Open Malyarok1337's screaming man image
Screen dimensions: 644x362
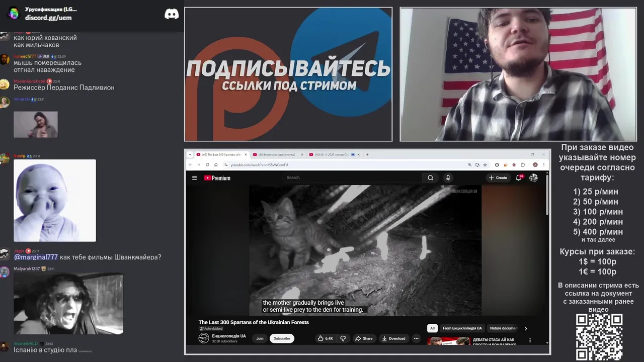tap(68, 304)
